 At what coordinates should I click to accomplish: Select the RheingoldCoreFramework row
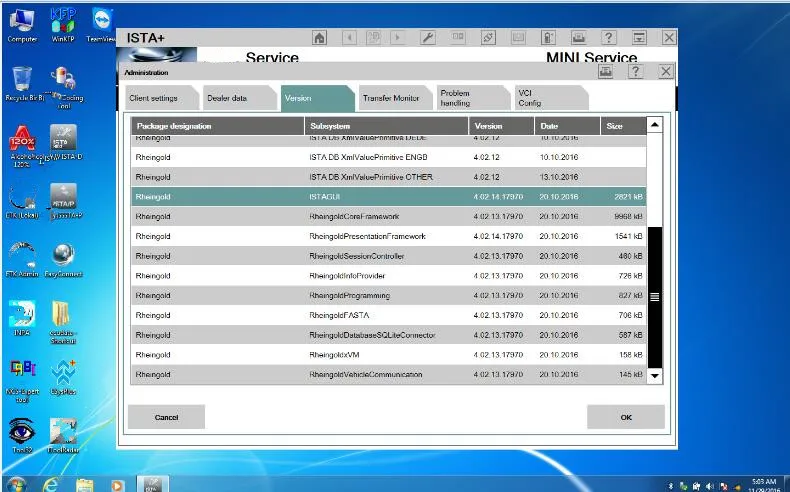pyautogui.click(x=388, y=217)
